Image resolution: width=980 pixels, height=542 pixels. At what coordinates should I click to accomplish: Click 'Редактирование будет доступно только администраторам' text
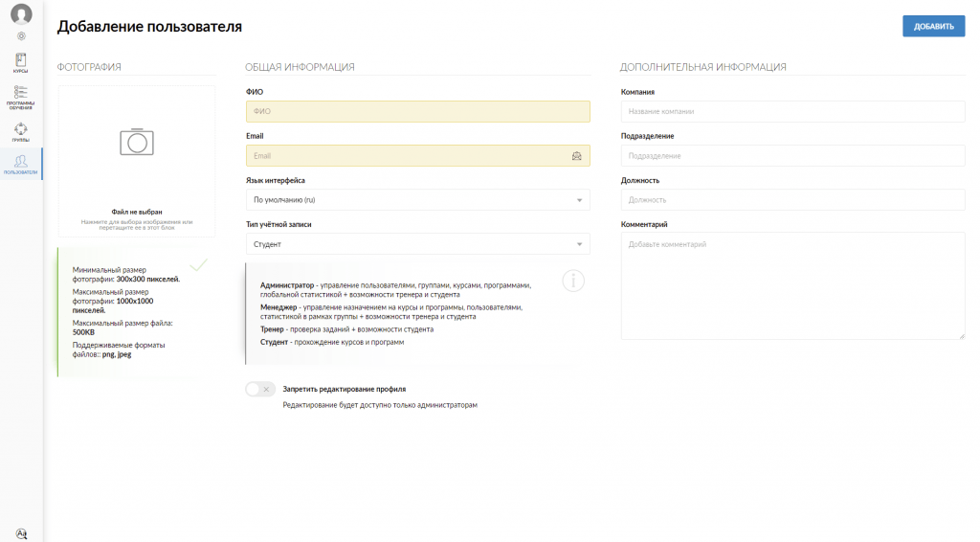point(380,405)
